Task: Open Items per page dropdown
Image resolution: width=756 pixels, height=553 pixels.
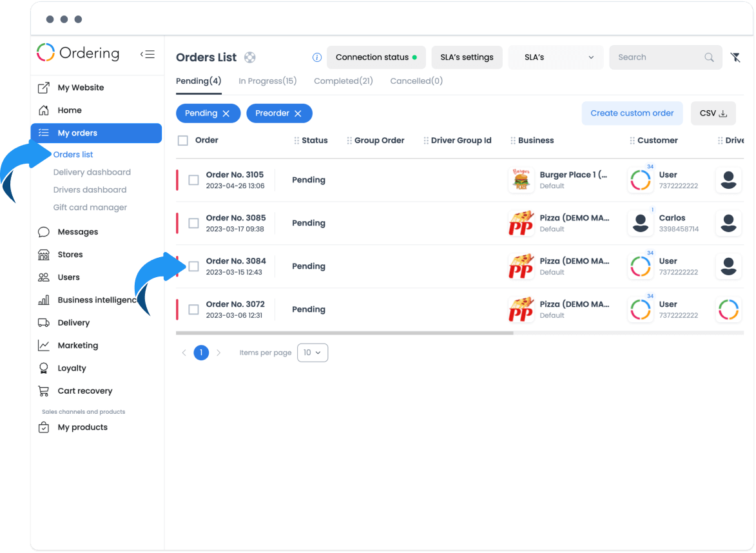Action: point(313,353)
